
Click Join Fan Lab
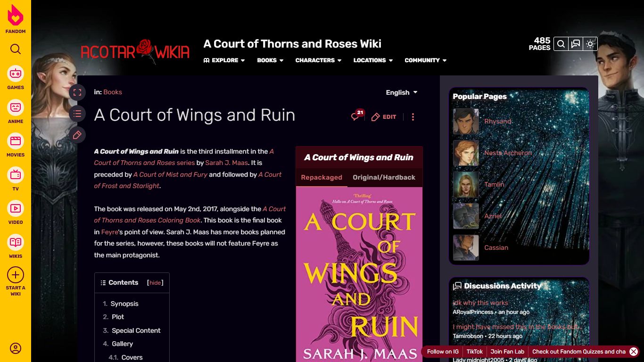pyautogui.click(x=507, y=352)
